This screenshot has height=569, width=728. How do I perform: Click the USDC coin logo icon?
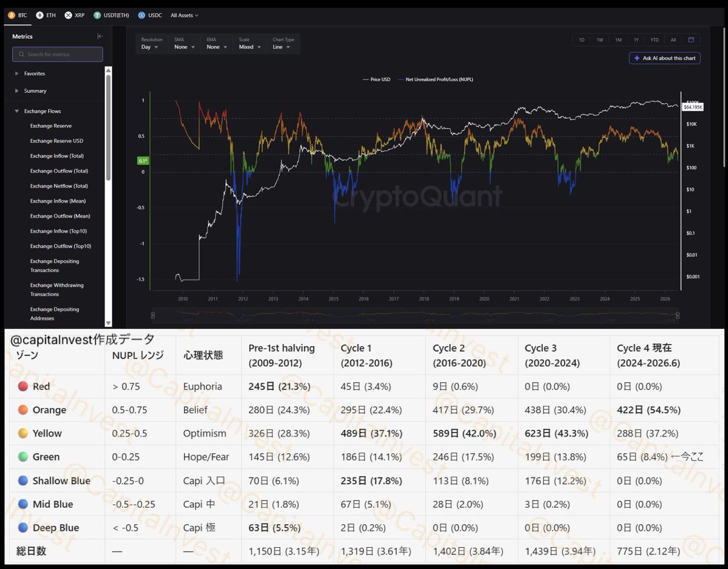tap(142, 15)
